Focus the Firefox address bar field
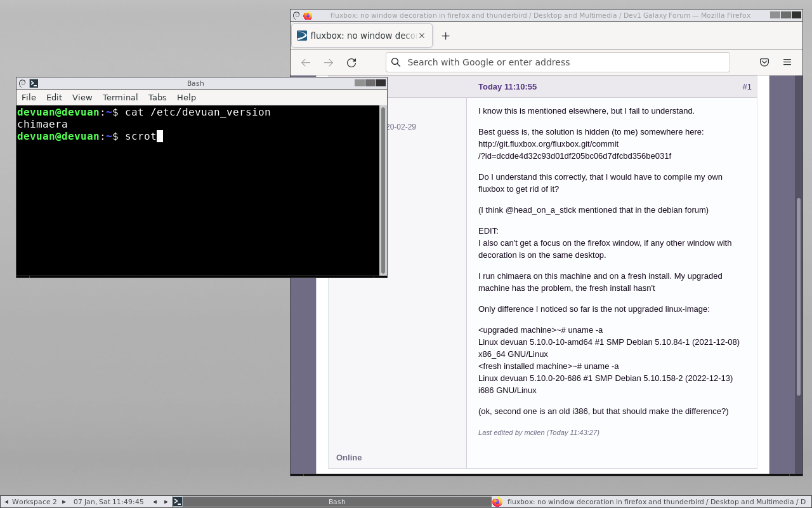Screen dimensions: 812x508 (558, 62)
